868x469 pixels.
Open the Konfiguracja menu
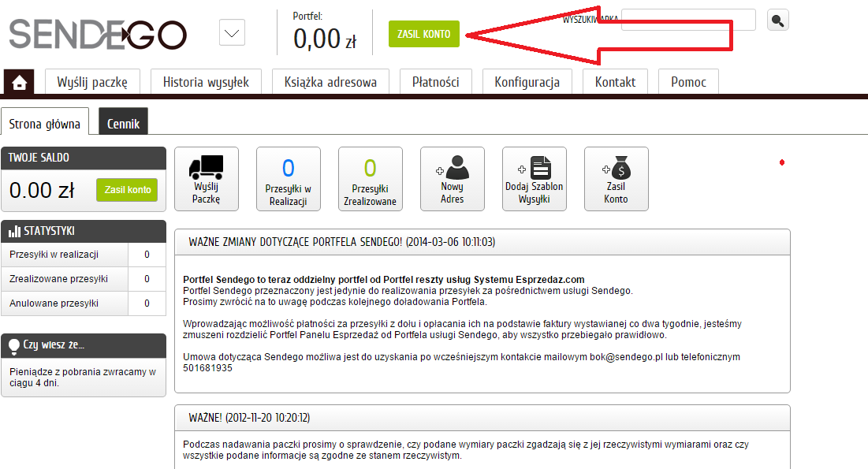tap(527, 82)
